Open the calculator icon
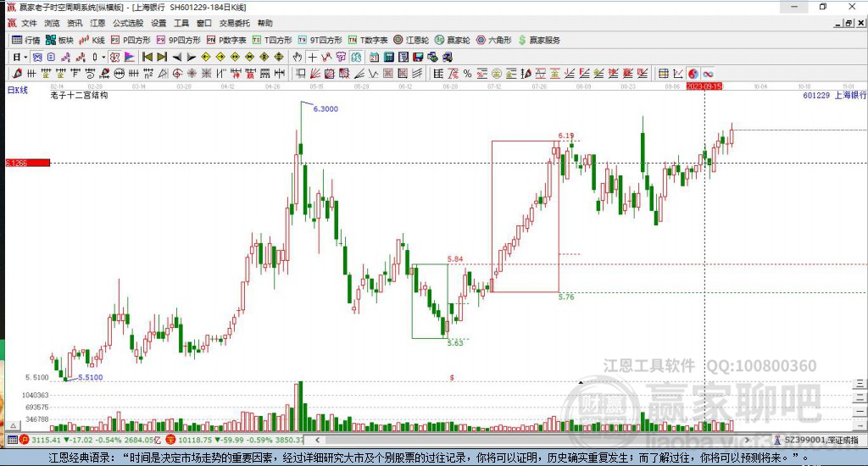Screen dimensions: 868x466 [388, 57]
